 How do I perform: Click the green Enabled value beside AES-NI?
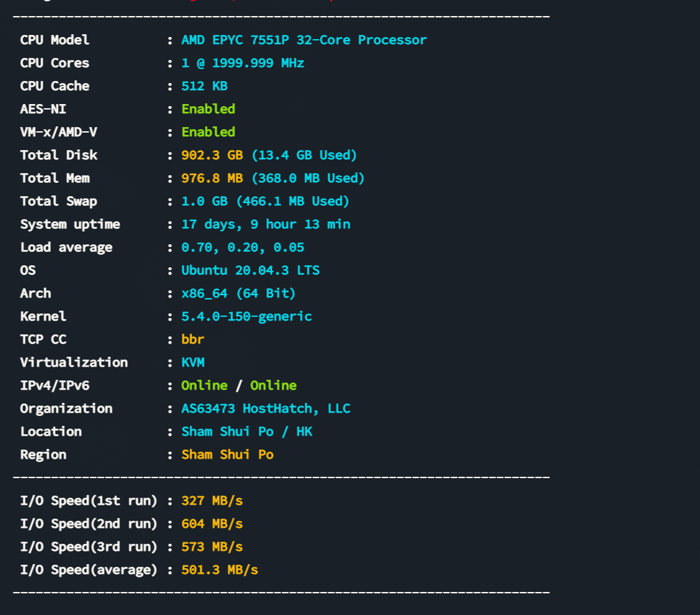pos(208,109)
